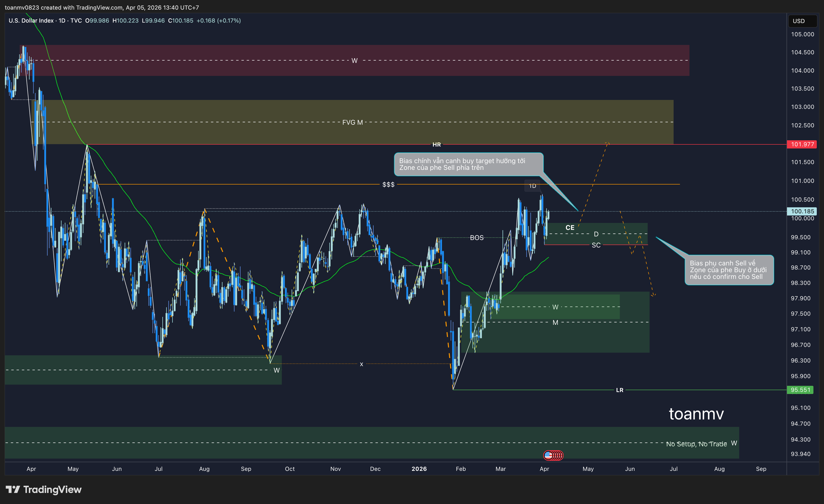Click the 96.700 level on the price axis
Viewport: 824px width, 504px height.
click(801, 344)
